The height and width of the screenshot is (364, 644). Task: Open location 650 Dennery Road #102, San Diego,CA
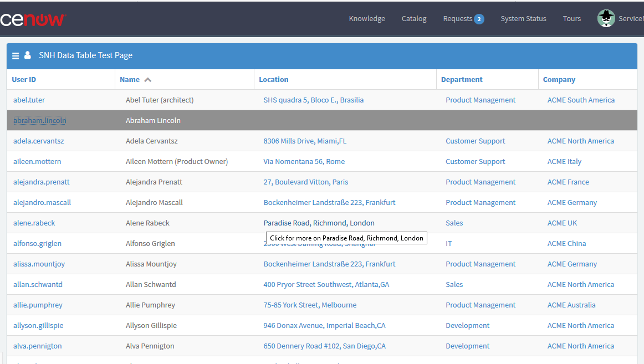click(324, 346)
